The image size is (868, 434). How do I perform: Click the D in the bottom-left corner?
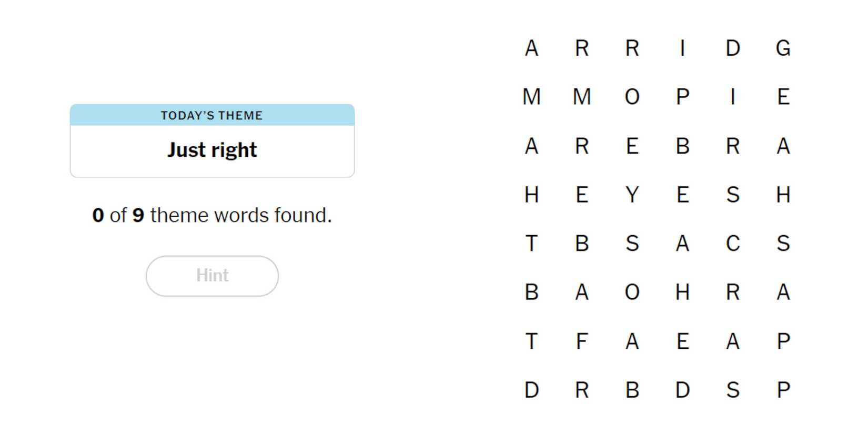pos(531,390)
